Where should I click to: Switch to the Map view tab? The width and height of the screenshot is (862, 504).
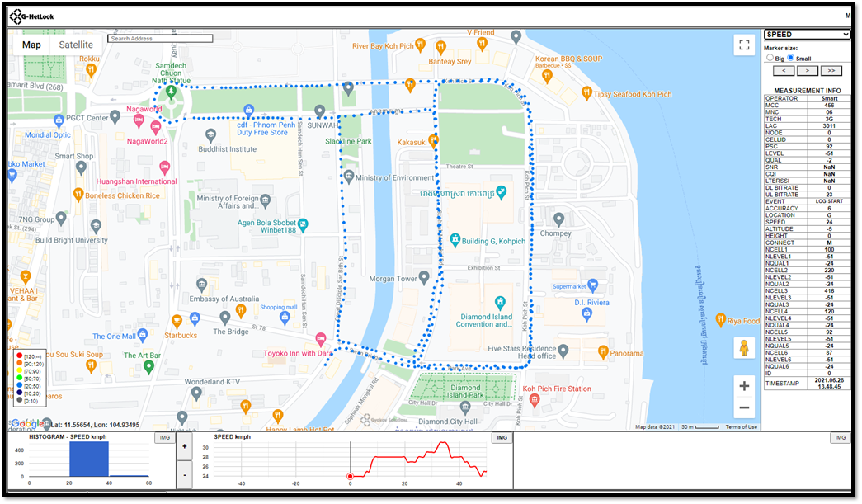(x=31, y=44)
